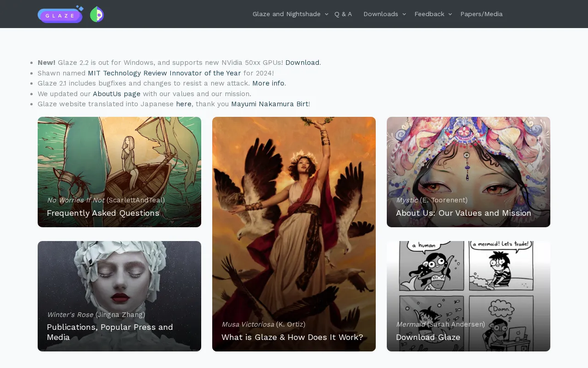The image size is (588, 368).
Task: Click the Musa Victoriosa (K. Ortiz) caption
Action: click(x=263, y=324)
